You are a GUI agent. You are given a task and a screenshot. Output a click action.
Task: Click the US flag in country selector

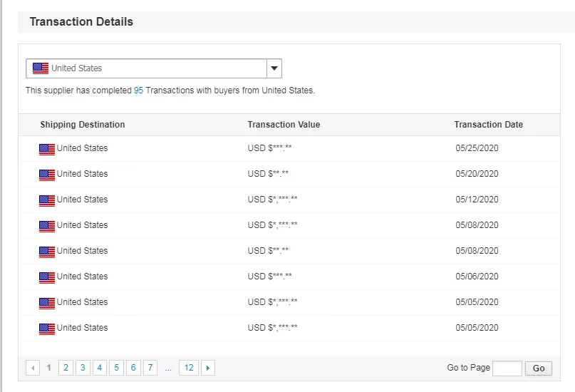pyautogui.click(x=41, y=68)
